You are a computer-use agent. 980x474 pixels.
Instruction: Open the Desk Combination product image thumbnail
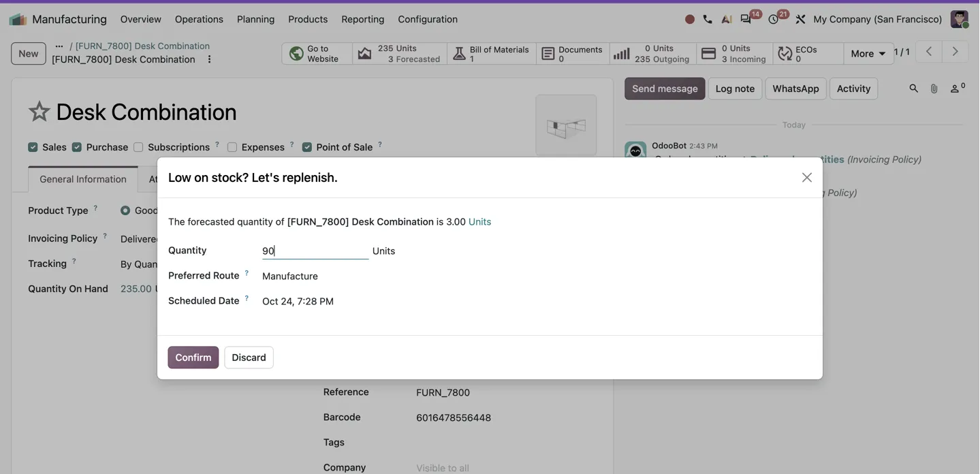[566, 125]
